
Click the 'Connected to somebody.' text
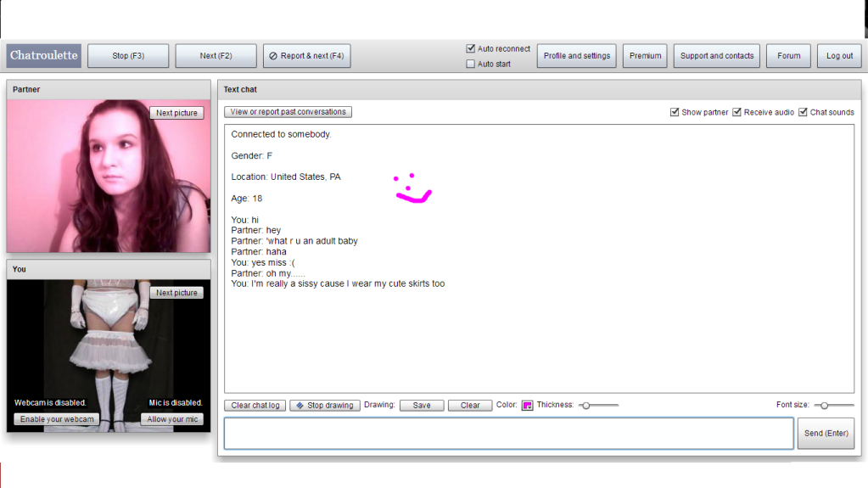point(281,134)
